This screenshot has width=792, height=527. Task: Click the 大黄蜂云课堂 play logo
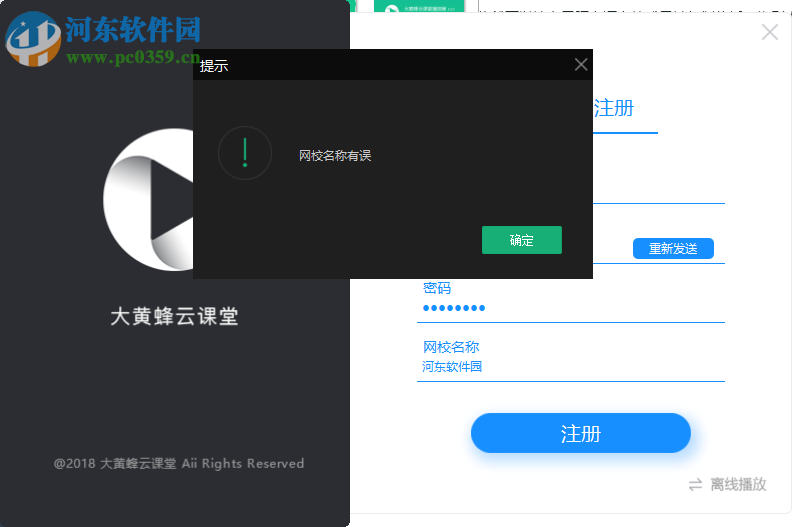[148, 200]
